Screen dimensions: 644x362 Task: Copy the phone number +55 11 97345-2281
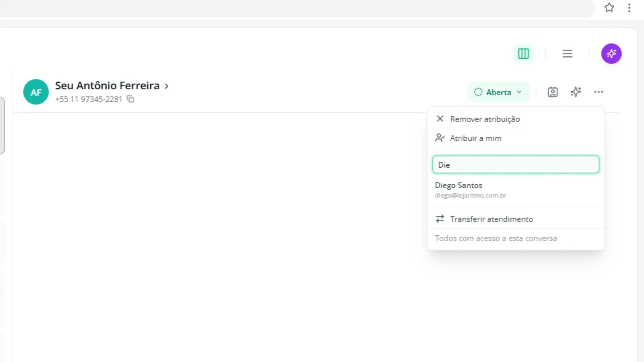130,99
